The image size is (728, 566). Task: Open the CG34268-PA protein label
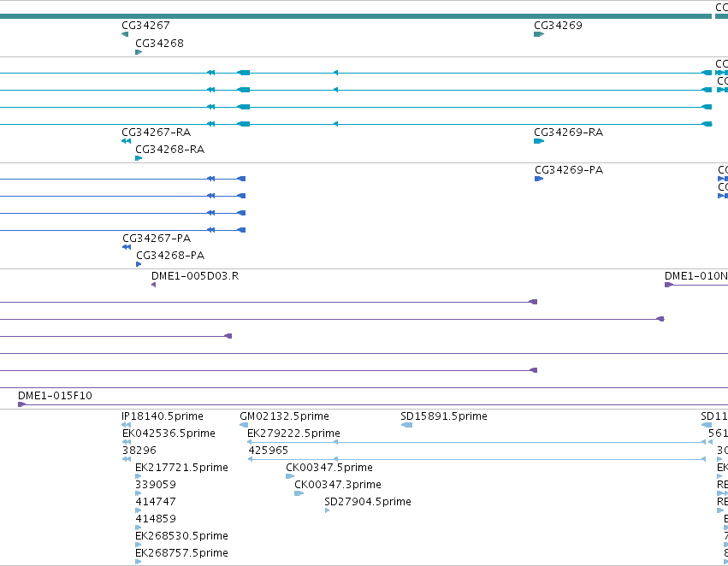170,256
